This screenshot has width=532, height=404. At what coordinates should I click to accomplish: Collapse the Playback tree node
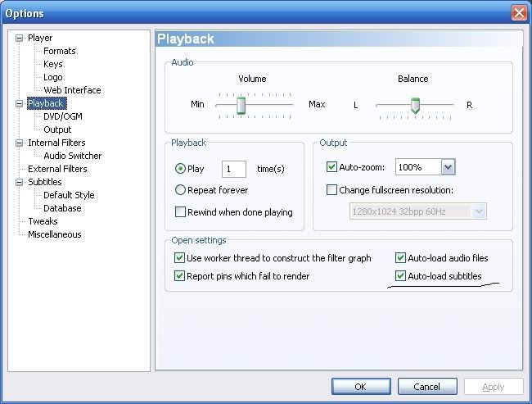(x=20, y=103)
